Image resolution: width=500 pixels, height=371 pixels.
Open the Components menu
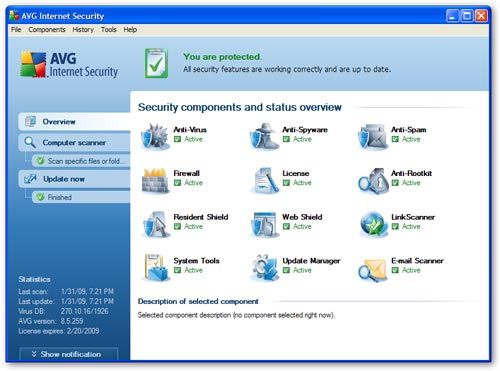pos(47,30)
